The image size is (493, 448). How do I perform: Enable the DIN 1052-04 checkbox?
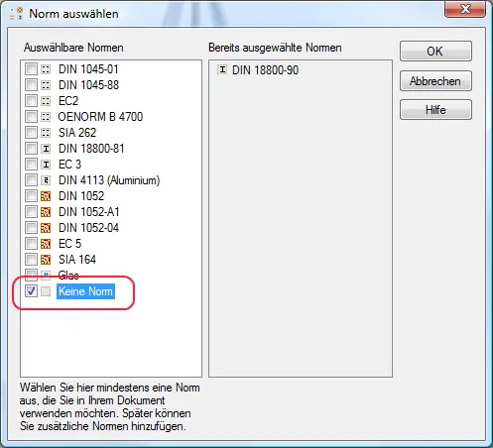pos(31,228)
